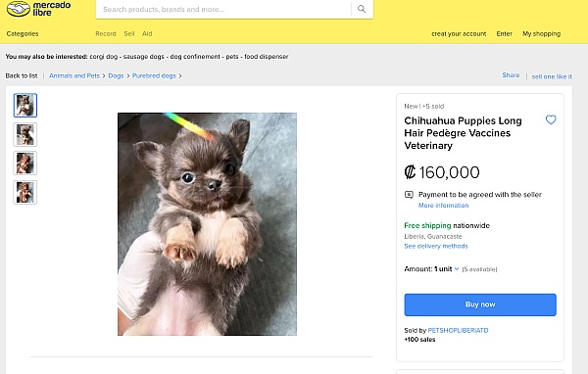Screen dimensions: 588x374
Task: Click the magnifying glass search icon
Action: coord(362,9)
